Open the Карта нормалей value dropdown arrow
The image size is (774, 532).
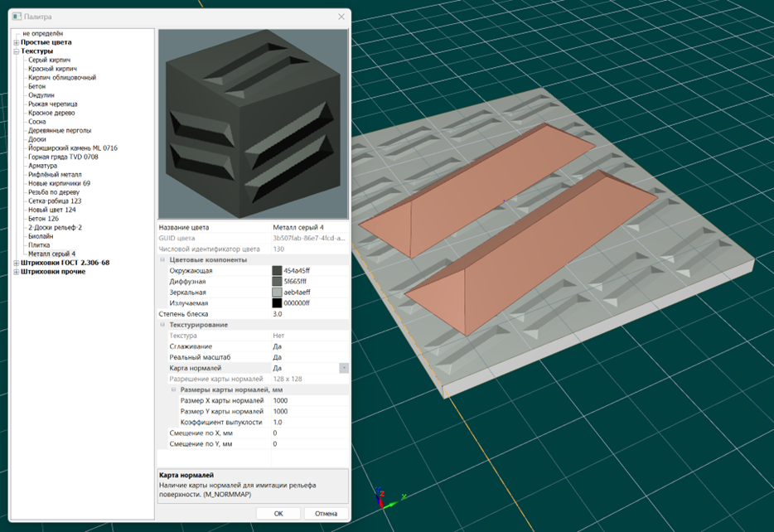pyautogui.click(x=343, y=368)
